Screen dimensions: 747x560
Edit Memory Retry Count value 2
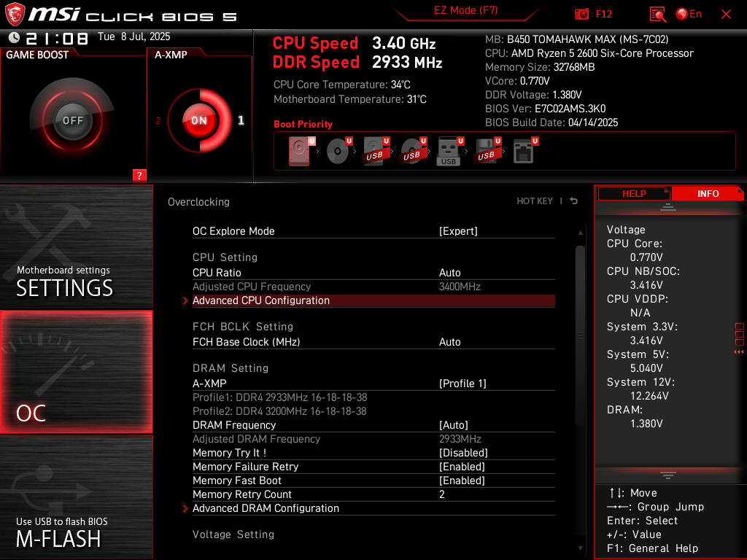(441, 494)
